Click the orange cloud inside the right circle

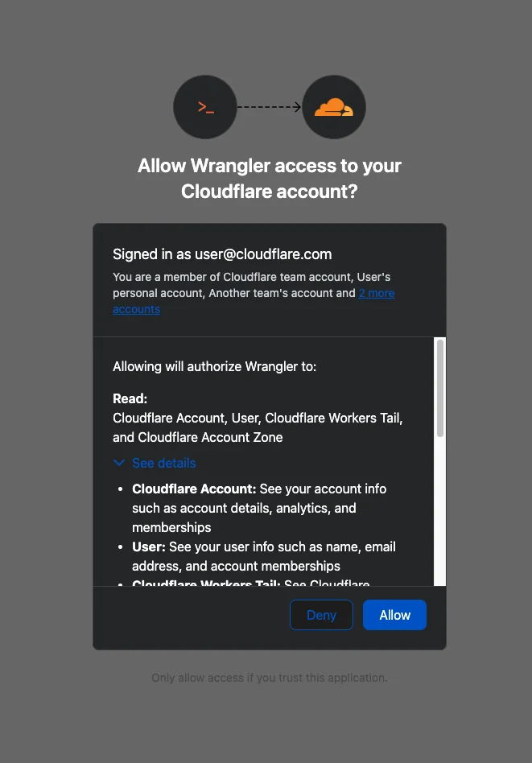tap(333, 106)
